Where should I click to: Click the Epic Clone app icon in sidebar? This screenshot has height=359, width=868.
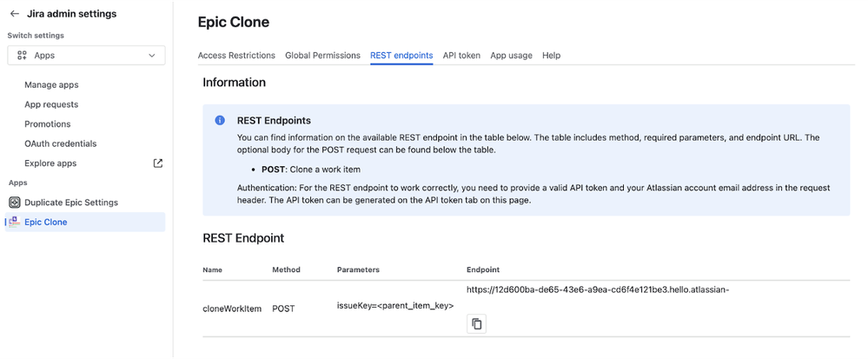(15, 223)
